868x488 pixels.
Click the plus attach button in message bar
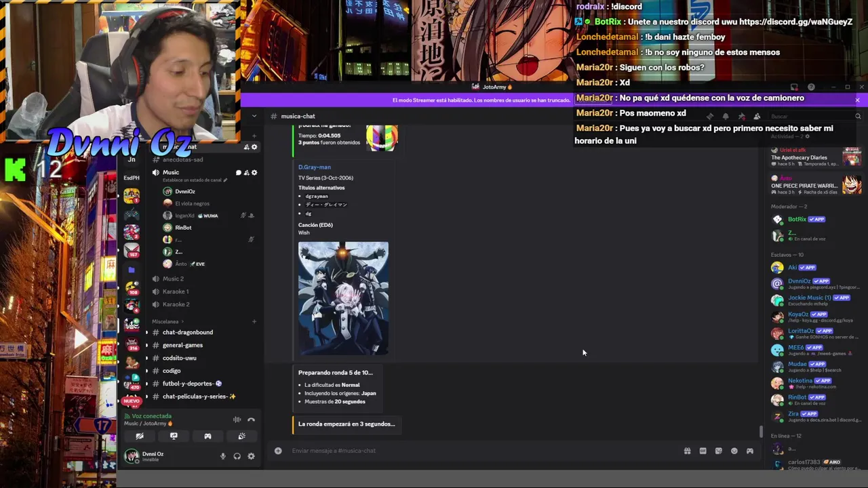coord(278,451)
